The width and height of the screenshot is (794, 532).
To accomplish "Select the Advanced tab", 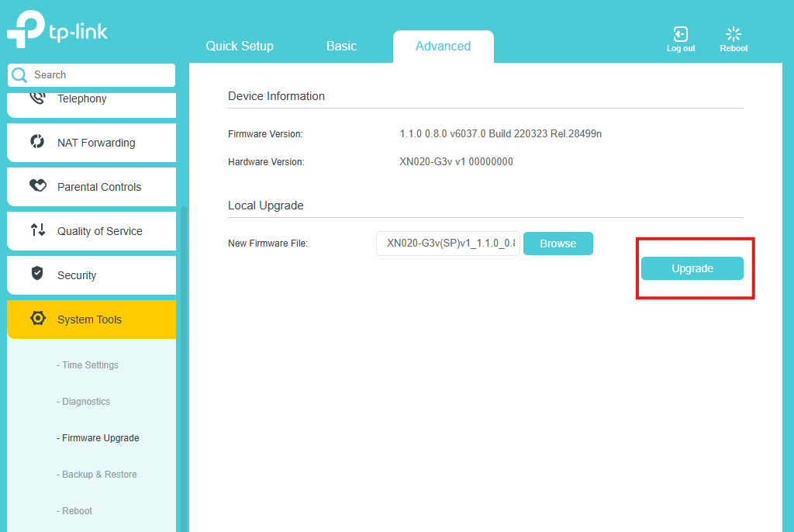I will pyautogui.click(x=443, y=46).
